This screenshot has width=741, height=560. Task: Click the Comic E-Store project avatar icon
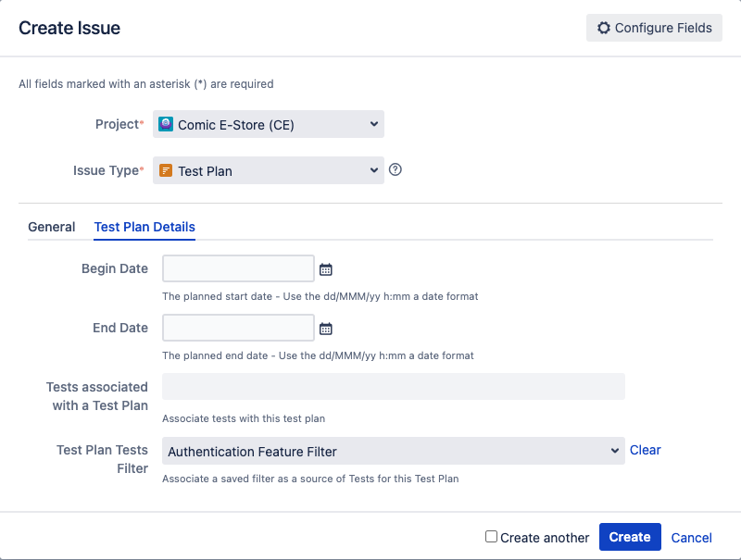click(166, 124)
